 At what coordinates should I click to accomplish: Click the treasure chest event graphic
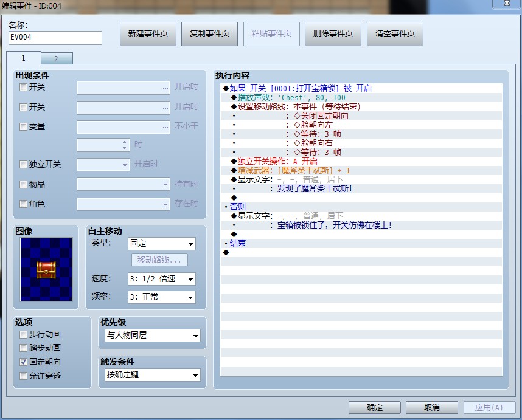pos(46,269)
